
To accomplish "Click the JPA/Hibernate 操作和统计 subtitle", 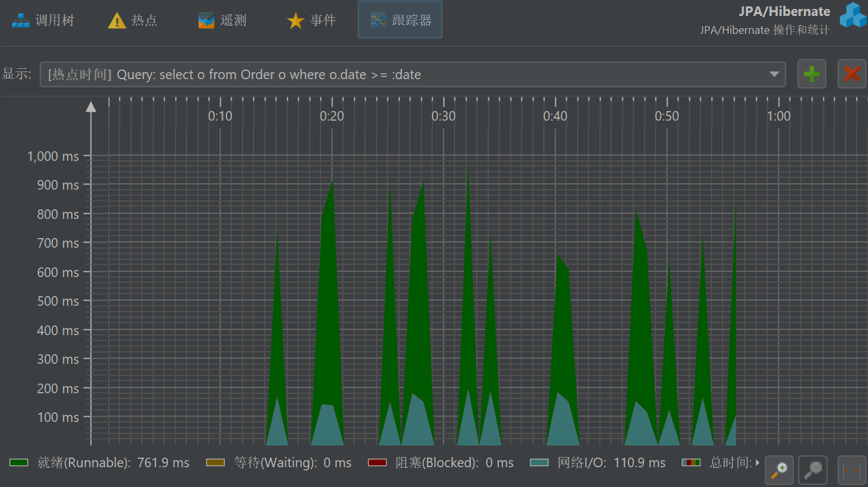I will click(765, 30).
